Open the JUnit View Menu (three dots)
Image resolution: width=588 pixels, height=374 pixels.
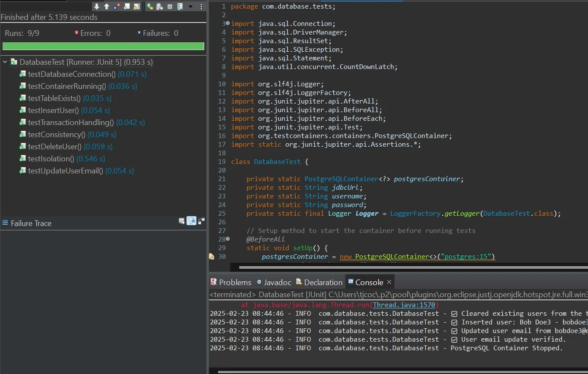(x=201, y=6)
